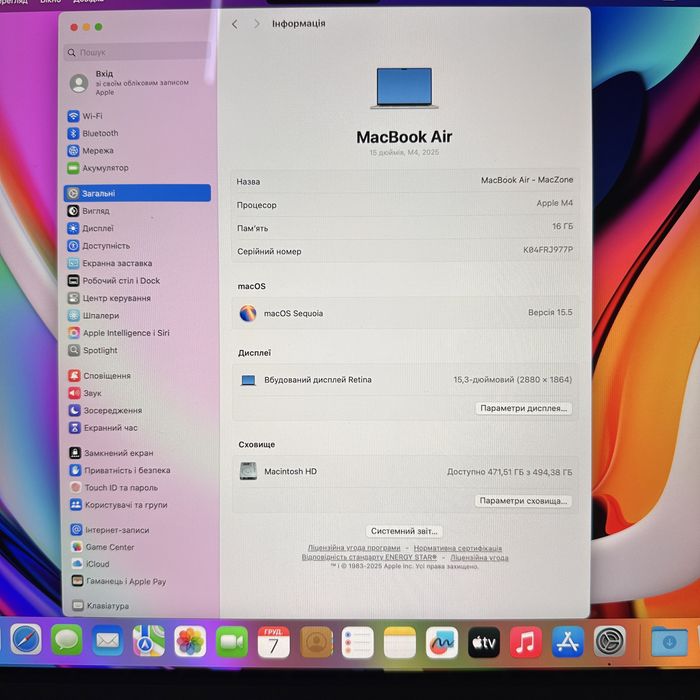Open Звук (Sound) settings
This screenshot has width=700, height=700.
click(85, 393)
